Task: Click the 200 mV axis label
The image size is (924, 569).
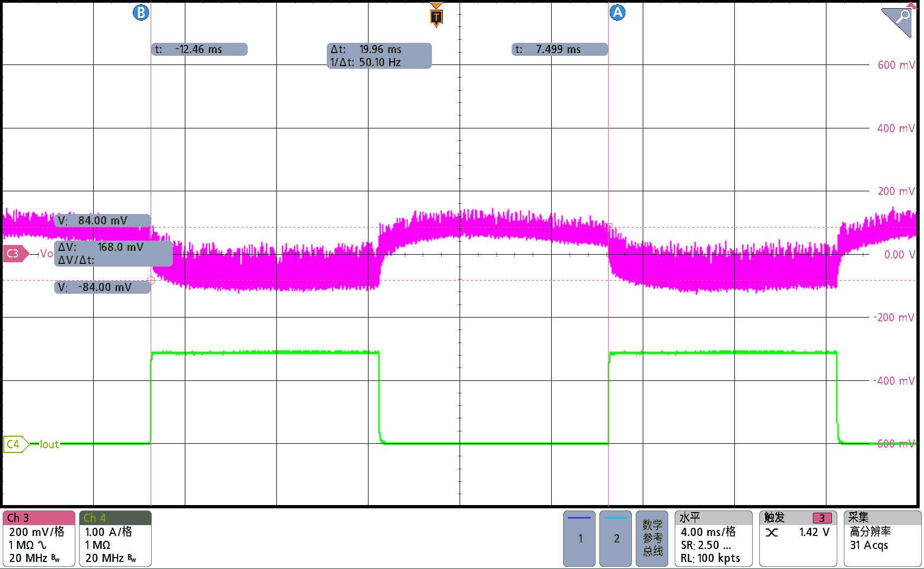Action: [896, 191]
